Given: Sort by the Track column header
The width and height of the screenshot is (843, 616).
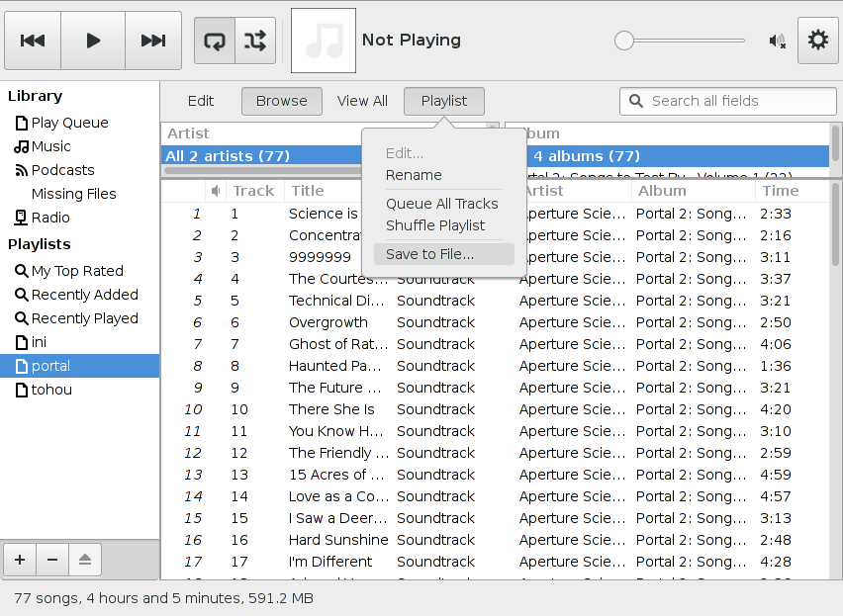Looking at the screenshot, I should coord(253,191).
